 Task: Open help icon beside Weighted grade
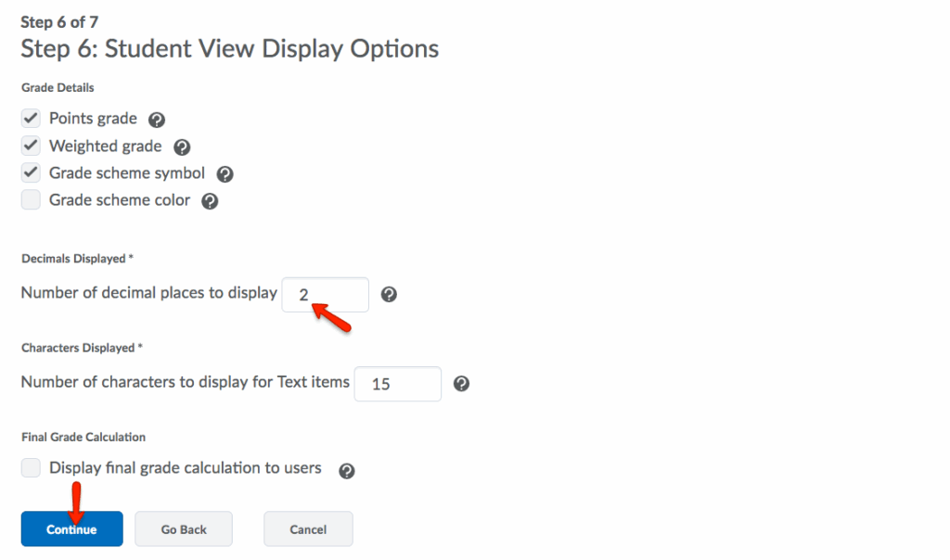(182, 147)
